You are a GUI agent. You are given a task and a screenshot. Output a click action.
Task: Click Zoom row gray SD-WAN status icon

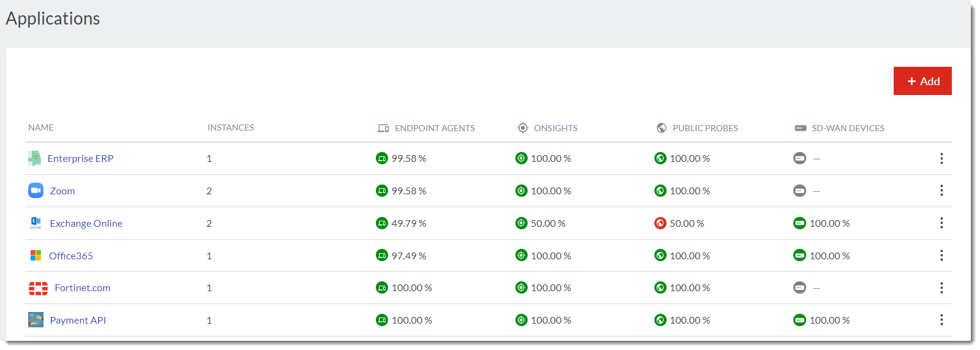point(799,191)
